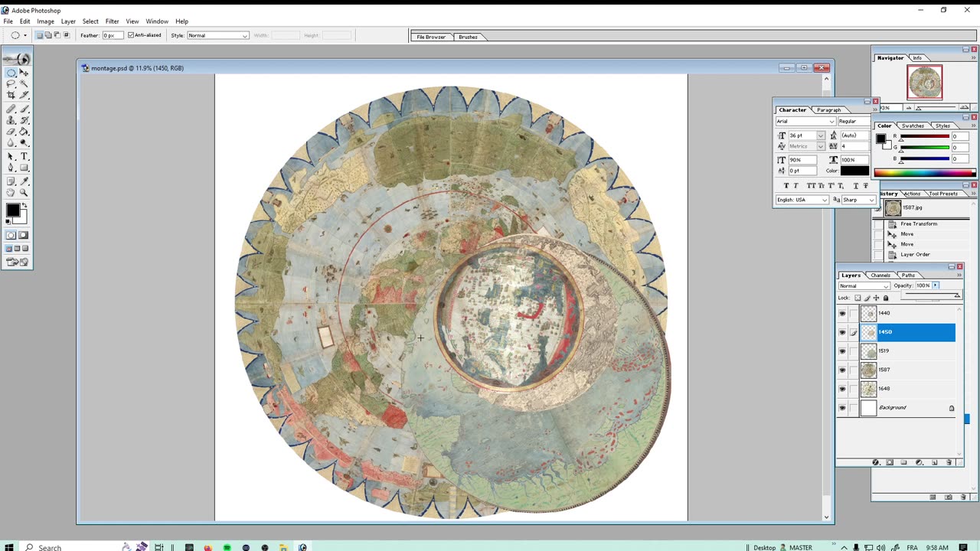Select the Notes tool
This screenshot has height=551, width=980.
pyautogui.click(x=11, y=181)
